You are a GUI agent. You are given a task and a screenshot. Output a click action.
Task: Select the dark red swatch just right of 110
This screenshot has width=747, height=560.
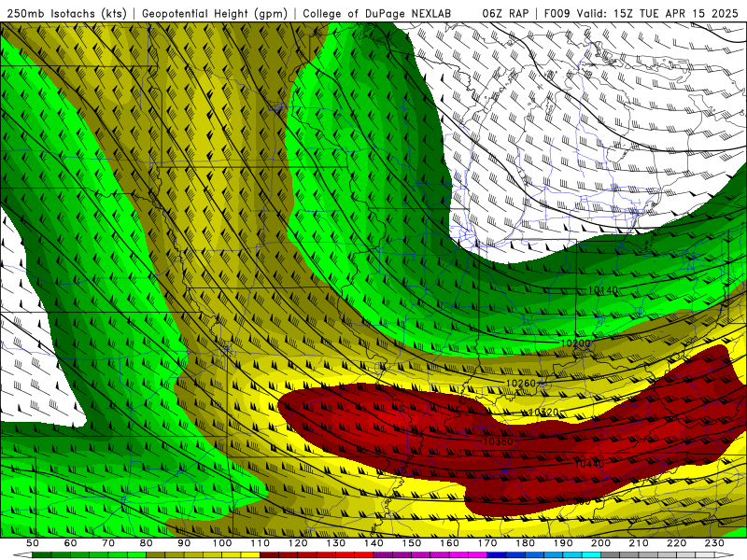(269, 554)
